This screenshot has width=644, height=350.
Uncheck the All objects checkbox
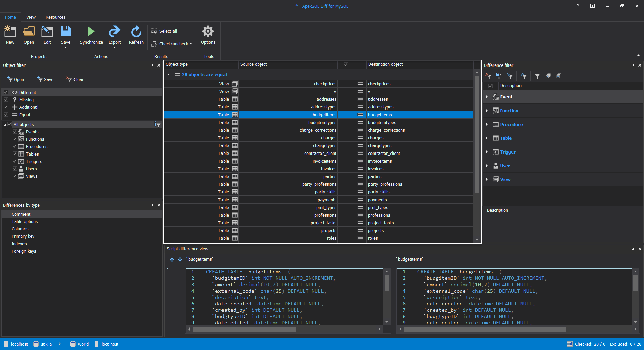10,124
